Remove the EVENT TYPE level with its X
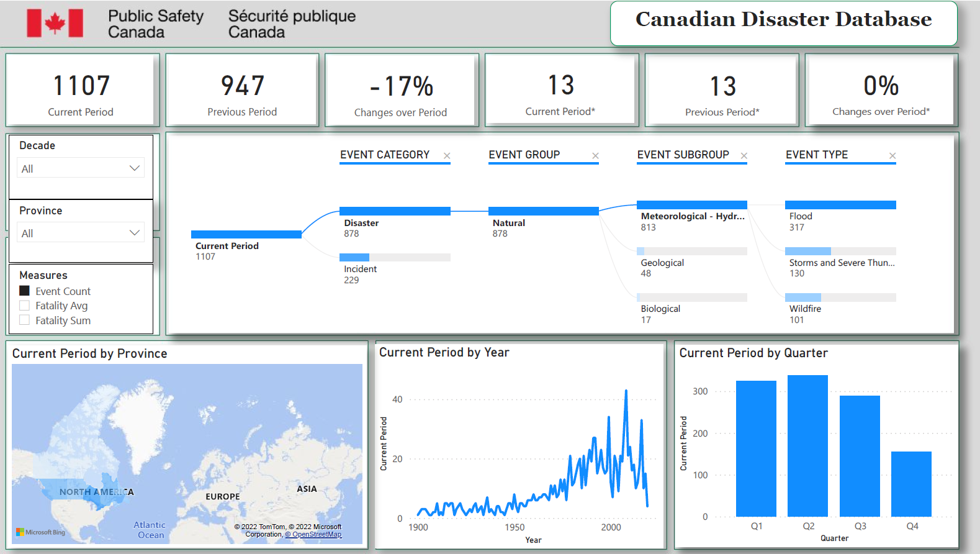 (x=892, y=156)
